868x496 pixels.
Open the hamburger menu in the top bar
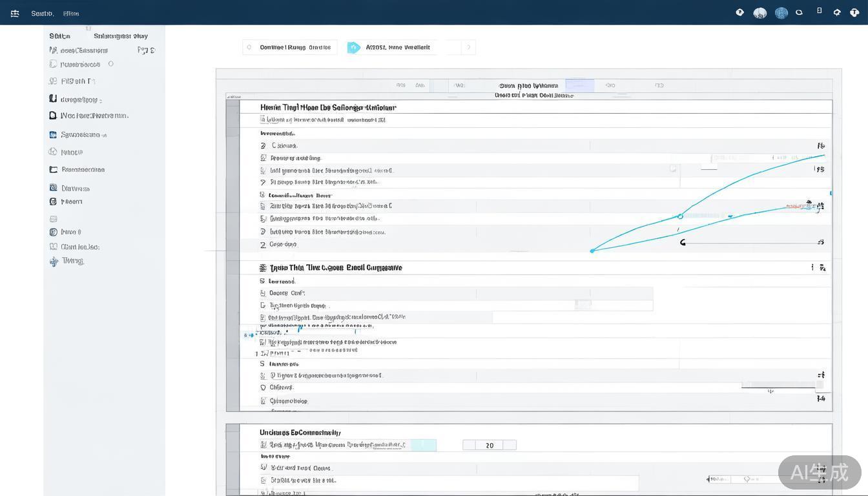pyautogui.click(x=15, y=13)
